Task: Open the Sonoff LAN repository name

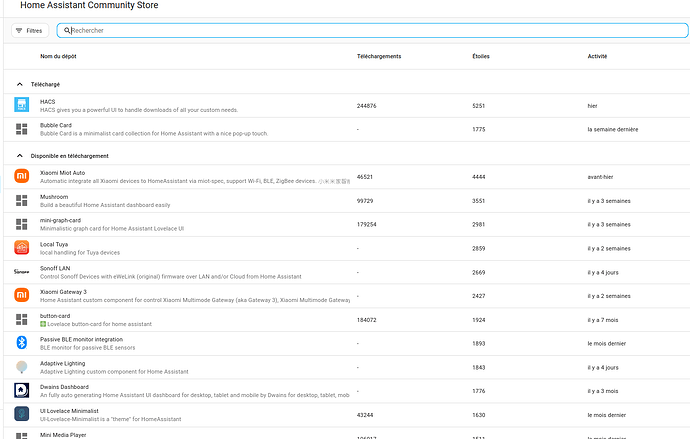Action: pyautogui.click(x=55, y=268)
